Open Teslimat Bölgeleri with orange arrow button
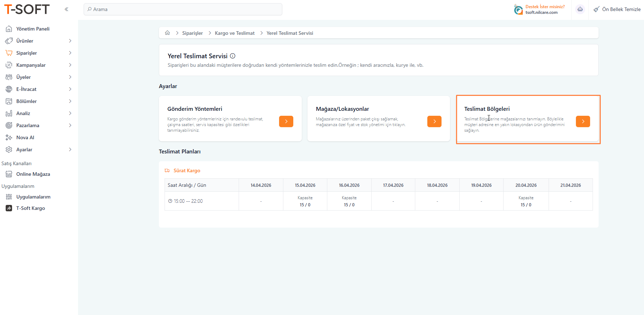The image size is (644, 315). point(583,121)
